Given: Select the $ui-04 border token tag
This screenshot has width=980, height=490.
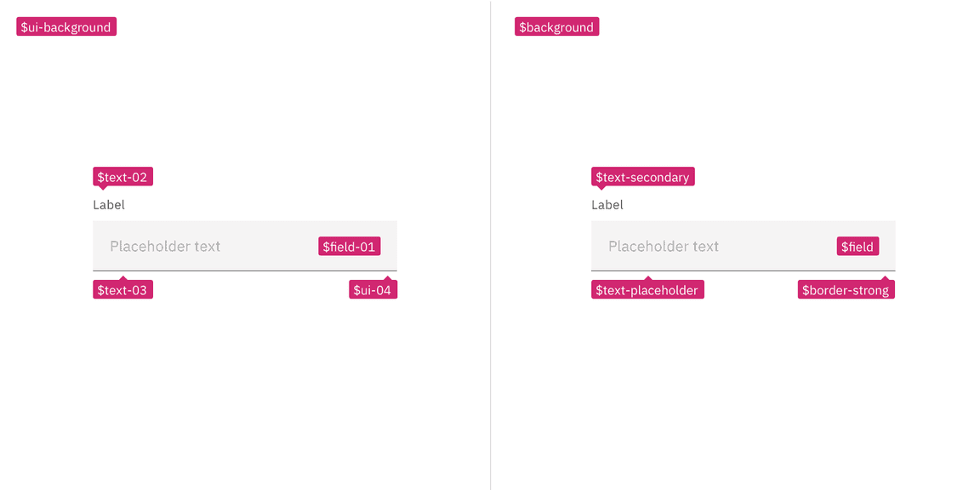Looking at the screenshot, I should pos(373,289).
